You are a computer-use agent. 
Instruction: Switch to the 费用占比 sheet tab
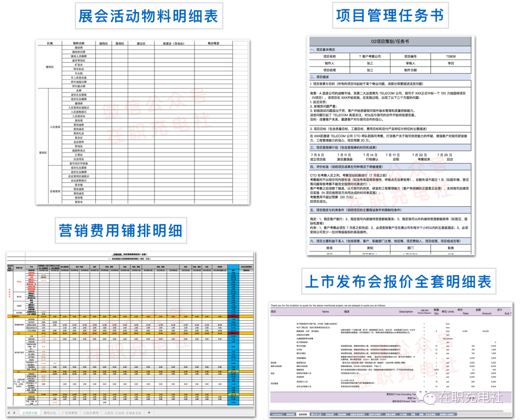click(50, 413)
